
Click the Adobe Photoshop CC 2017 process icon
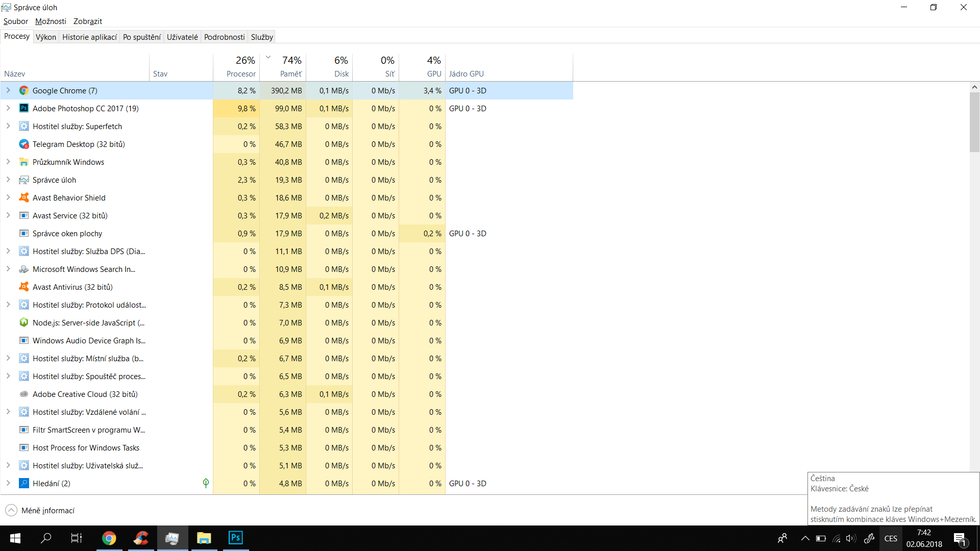click(x=23, y=108)
